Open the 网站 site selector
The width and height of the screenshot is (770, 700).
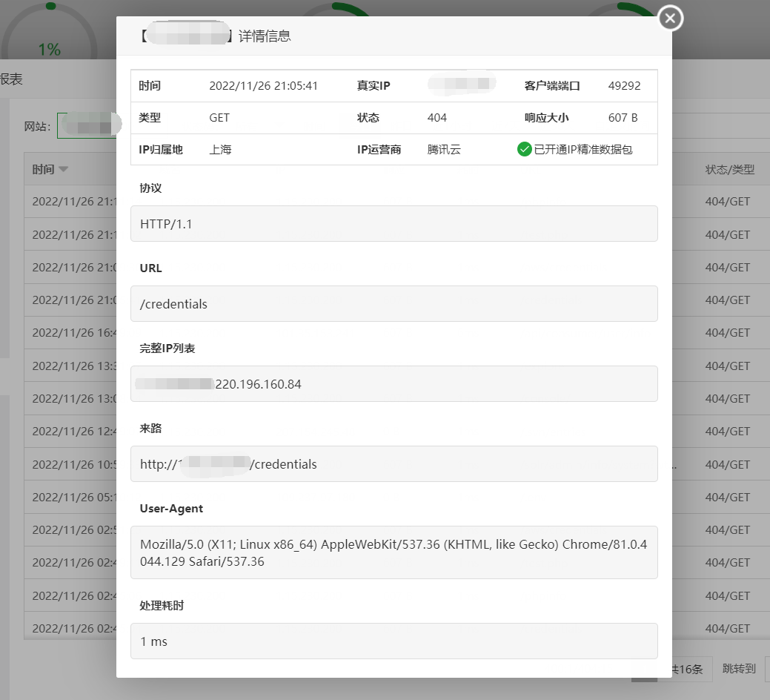(89, 125)
